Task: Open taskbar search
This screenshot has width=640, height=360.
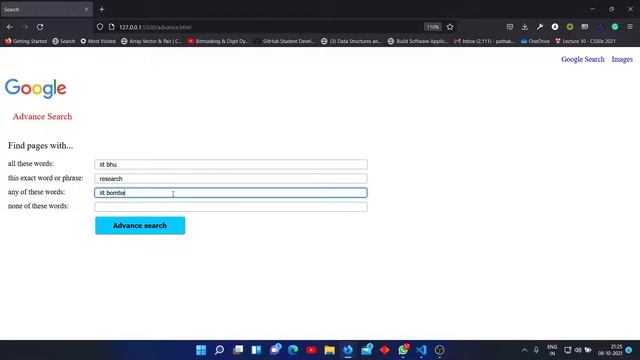Action: (219, 350)
